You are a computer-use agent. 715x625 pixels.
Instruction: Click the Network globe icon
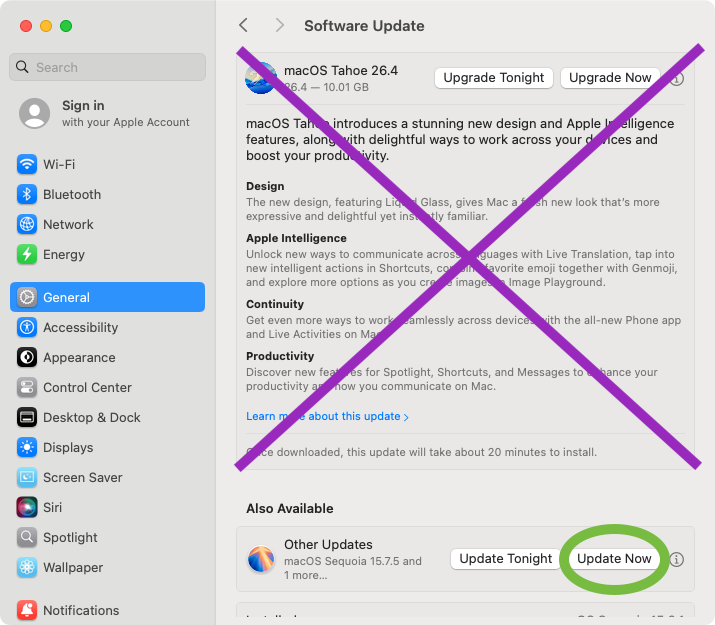(x=27, y=224)
